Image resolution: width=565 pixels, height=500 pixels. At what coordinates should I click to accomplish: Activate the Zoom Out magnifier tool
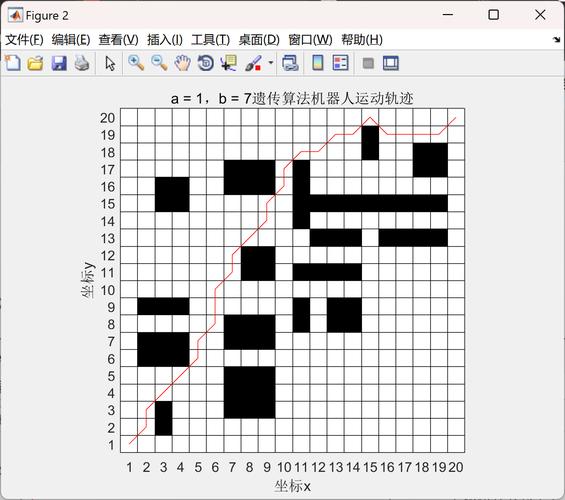[159, 63]
